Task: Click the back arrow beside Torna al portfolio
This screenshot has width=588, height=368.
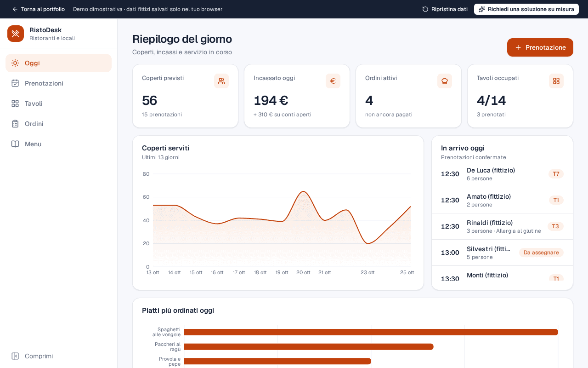Action: pyautogui.click(x=15, y=9)
